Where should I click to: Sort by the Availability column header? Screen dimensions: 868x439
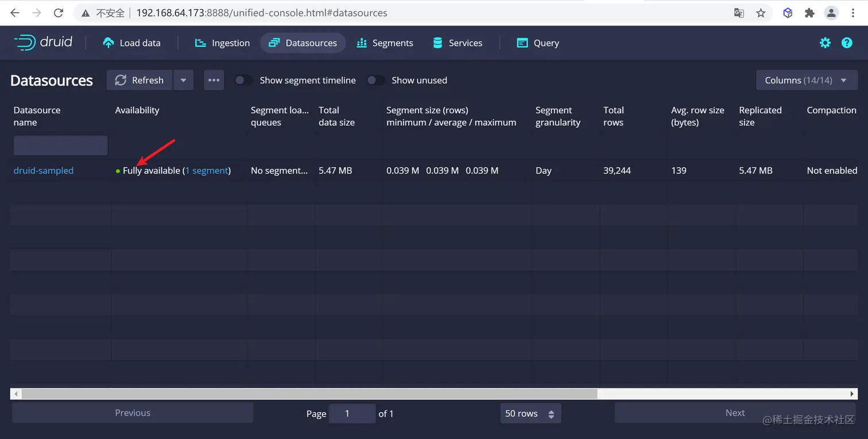pyautogui.click(x=137, y=110)
